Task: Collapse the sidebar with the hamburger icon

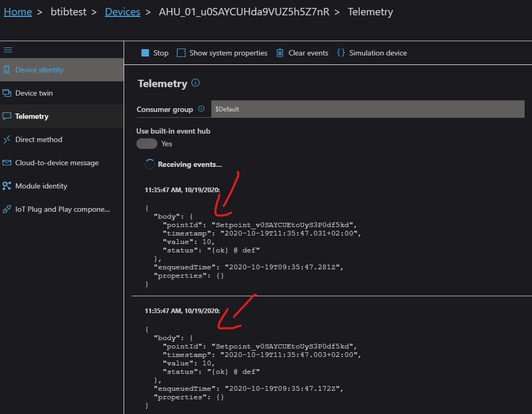Action: point(8,50)
